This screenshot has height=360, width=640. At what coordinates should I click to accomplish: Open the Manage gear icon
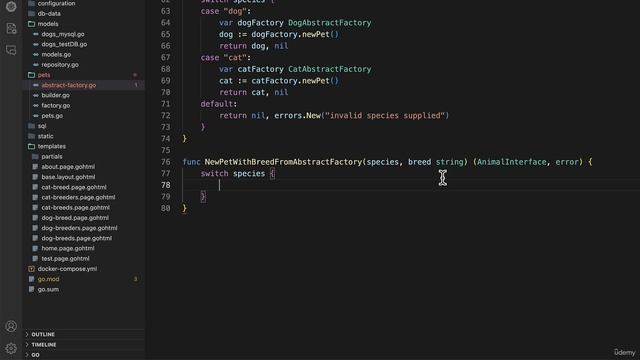(11, 348)
